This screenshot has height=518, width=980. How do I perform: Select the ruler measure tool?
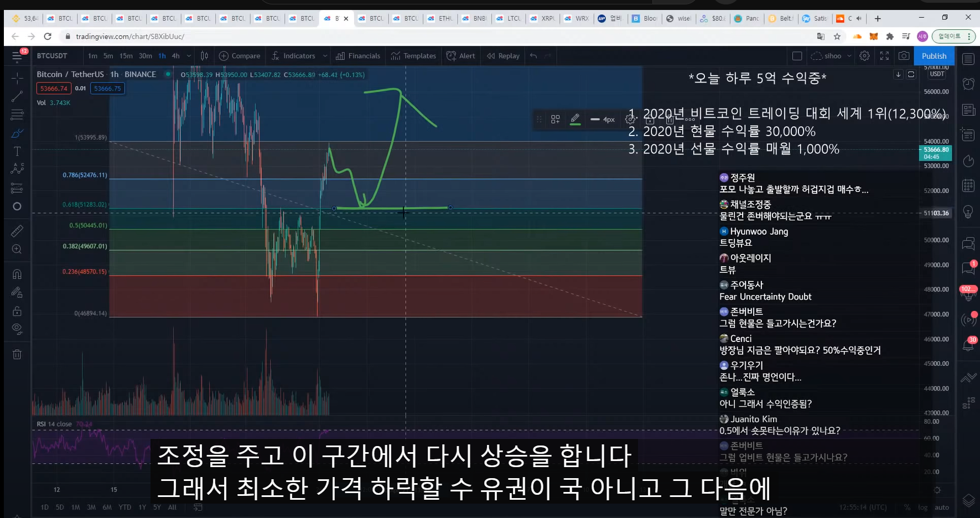click(x=17, y=231)
